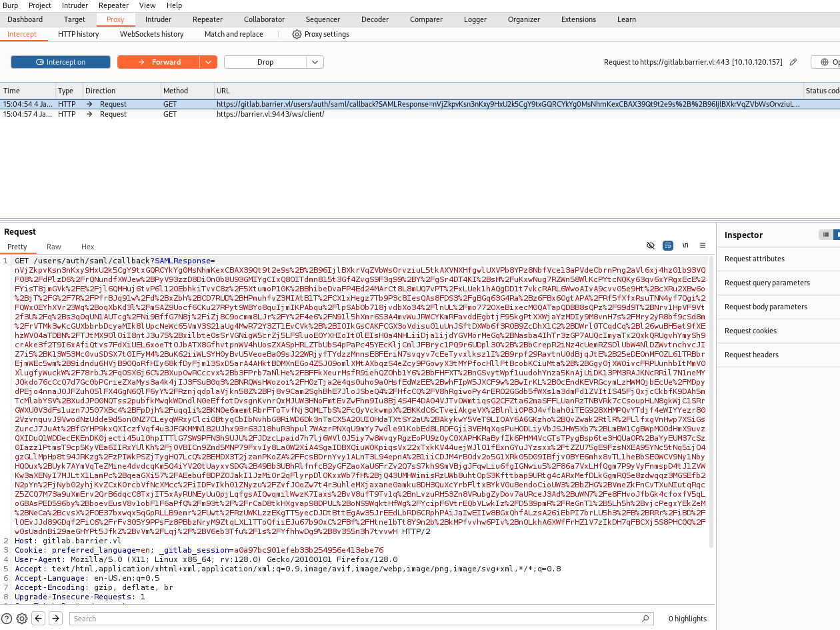
Task: Open the Match and replace sub-tab
Action: pos(234,34)
